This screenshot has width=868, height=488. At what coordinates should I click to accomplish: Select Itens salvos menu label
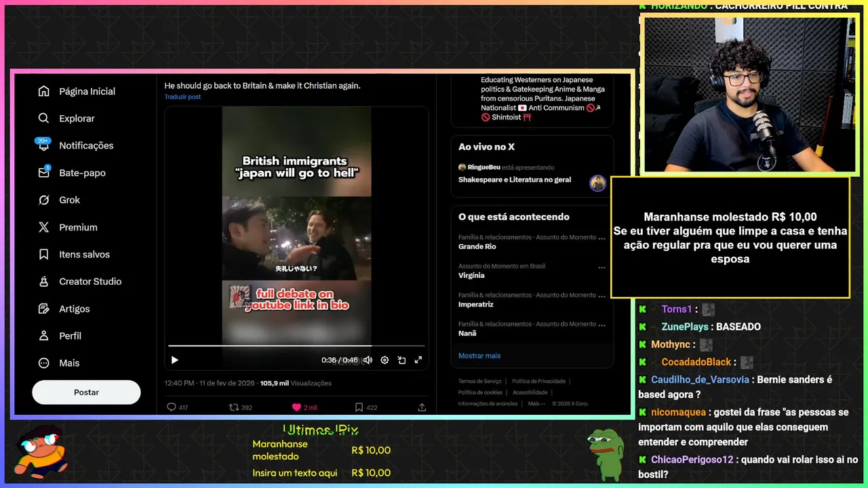point(84,254)
